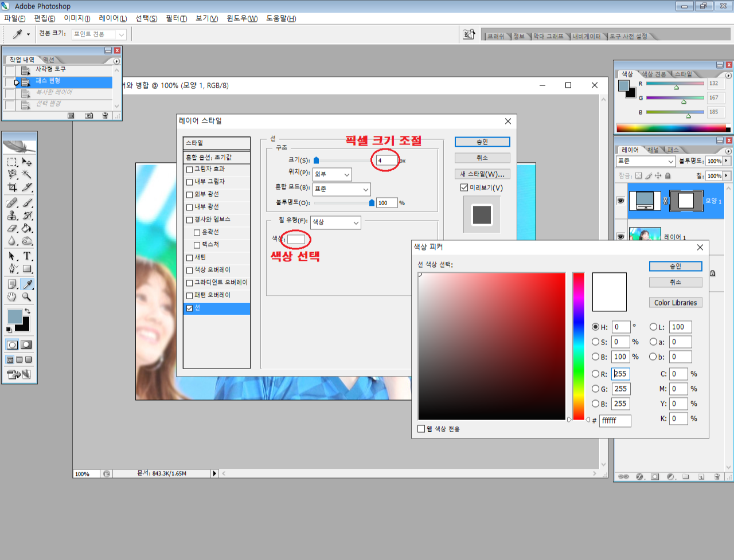Open the 위치(P) position dropdown
Screen dimensions: 734x560
pyautogui.click(x=333, y=174)
